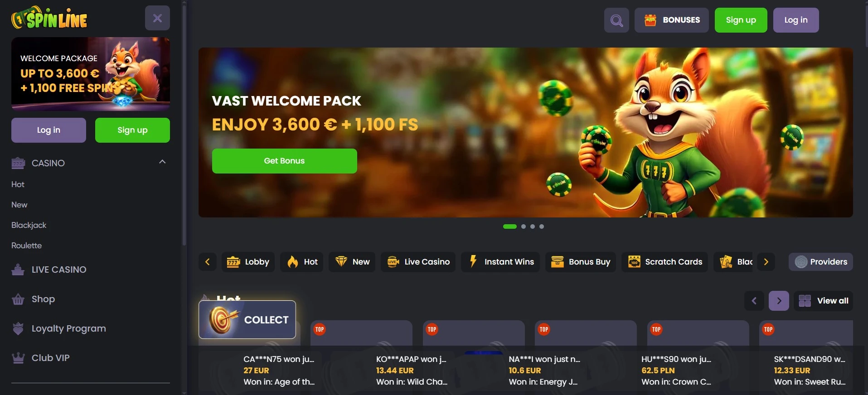Select the Scratch Cards category tab
868x395 pixels.
click(664, 262)
